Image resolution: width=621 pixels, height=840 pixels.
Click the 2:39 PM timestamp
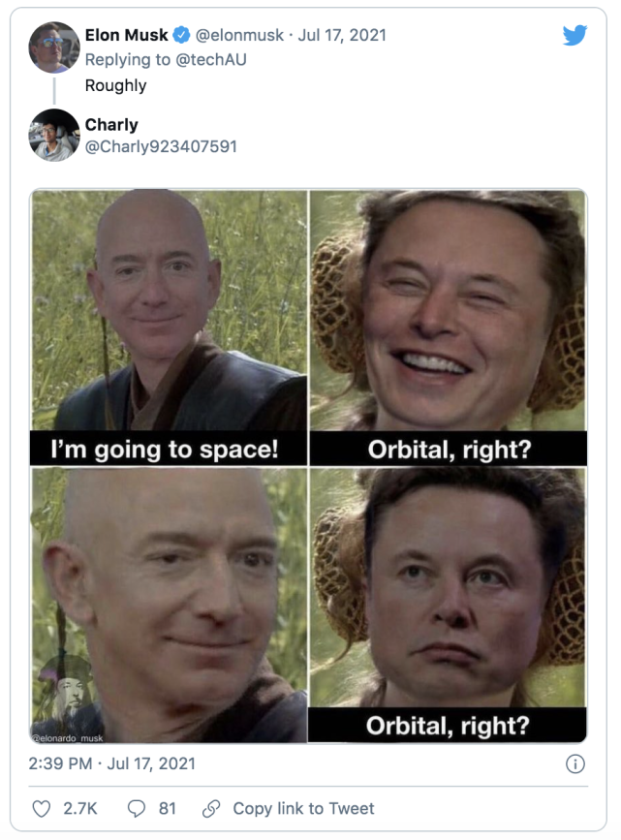pos(60,763)
